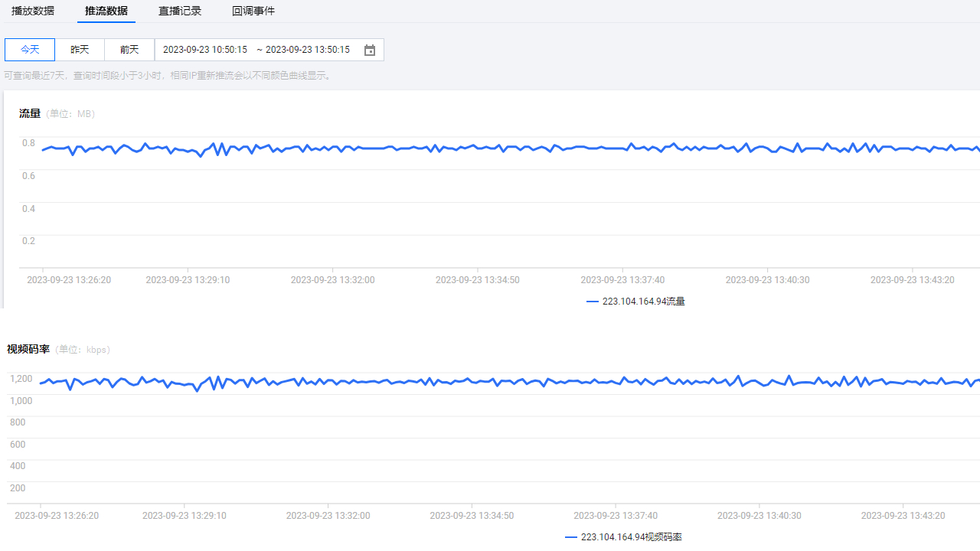
Task: Toggle the 223.104.164.94流量 legend series
Action: click(643, 302)
